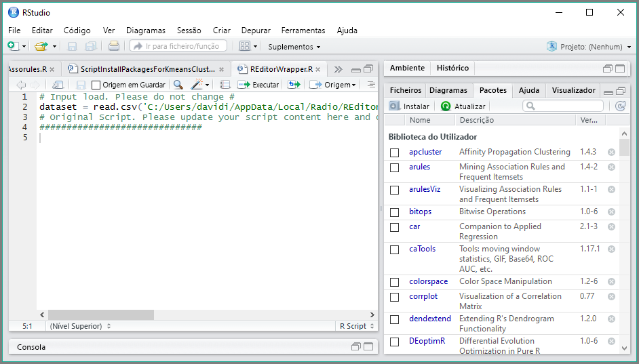Open the Ferramentas menu
Viewport: 639px width, 364px height.
(303, 31)
